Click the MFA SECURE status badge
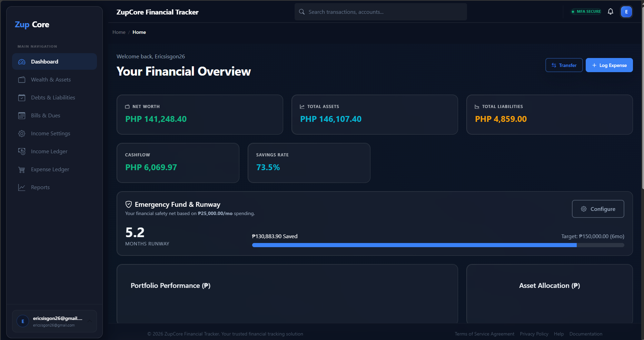The image size is (644, 340). 586,11
